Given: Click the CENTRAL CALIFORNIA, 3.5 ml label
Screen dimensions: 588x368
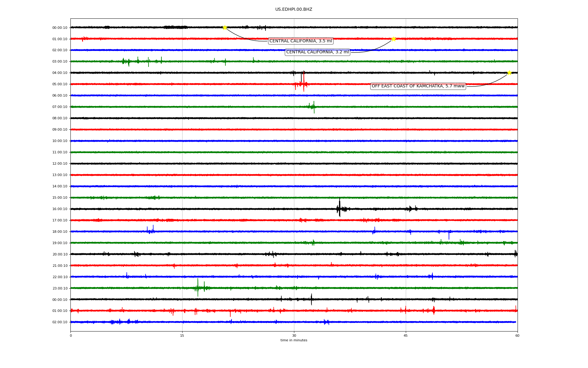Looking at the screenshot, I should pos(300,41).
